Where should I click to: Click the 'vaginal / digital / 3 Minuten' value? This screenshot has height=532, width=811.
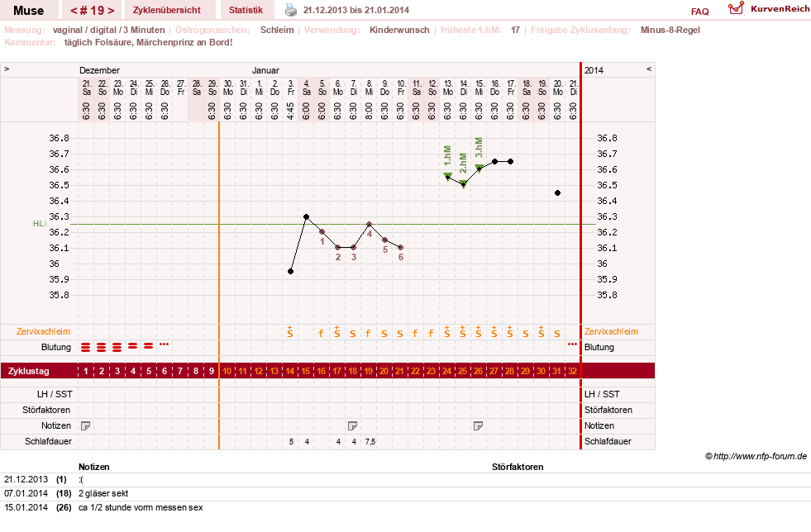(108, 30)
